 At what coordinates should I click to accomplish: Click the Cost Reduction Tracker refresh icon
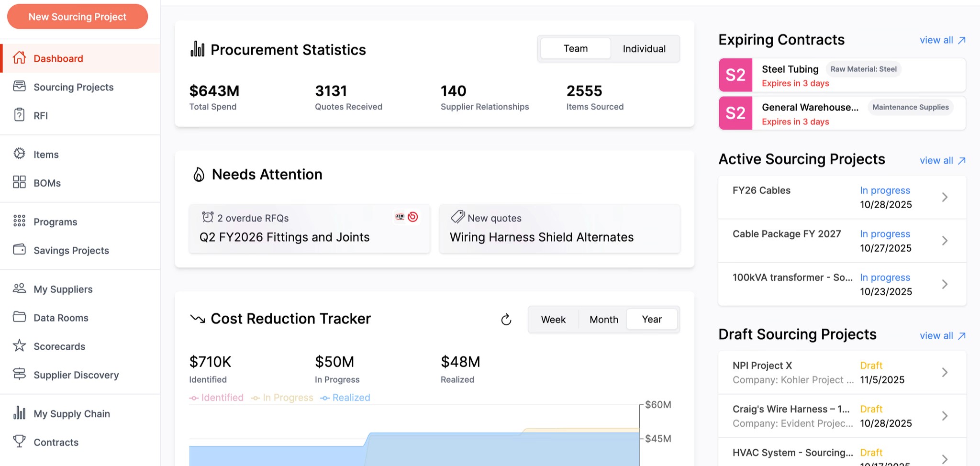coord(506,319)
